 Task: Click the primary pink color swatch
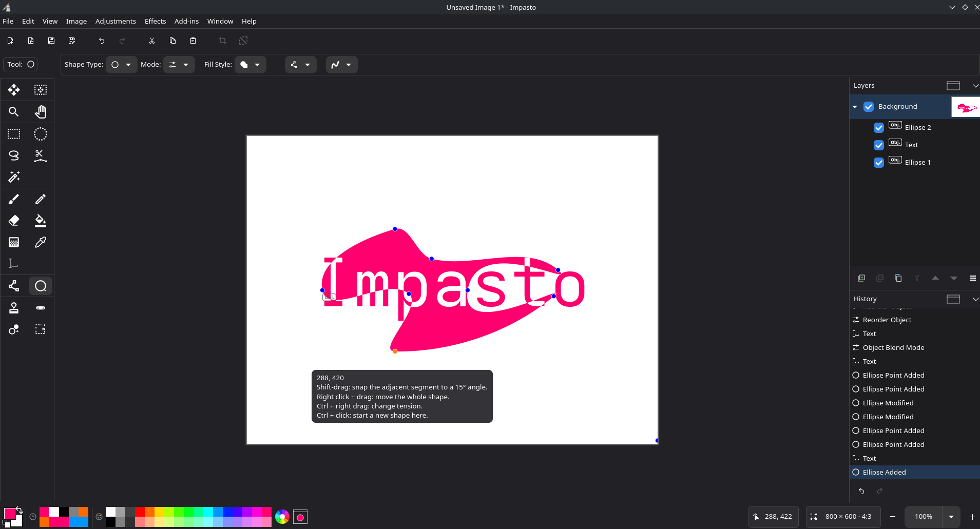(x=9, y=514)
